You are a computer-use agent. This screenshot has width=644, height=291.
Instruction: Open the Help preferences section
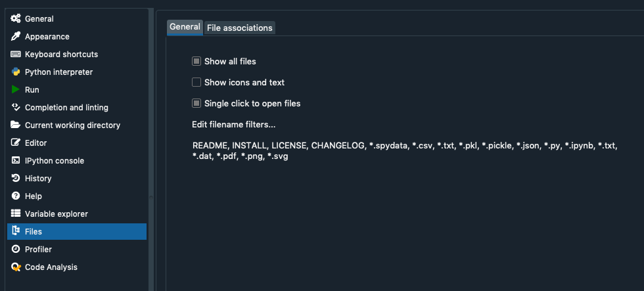pos(34,196)
